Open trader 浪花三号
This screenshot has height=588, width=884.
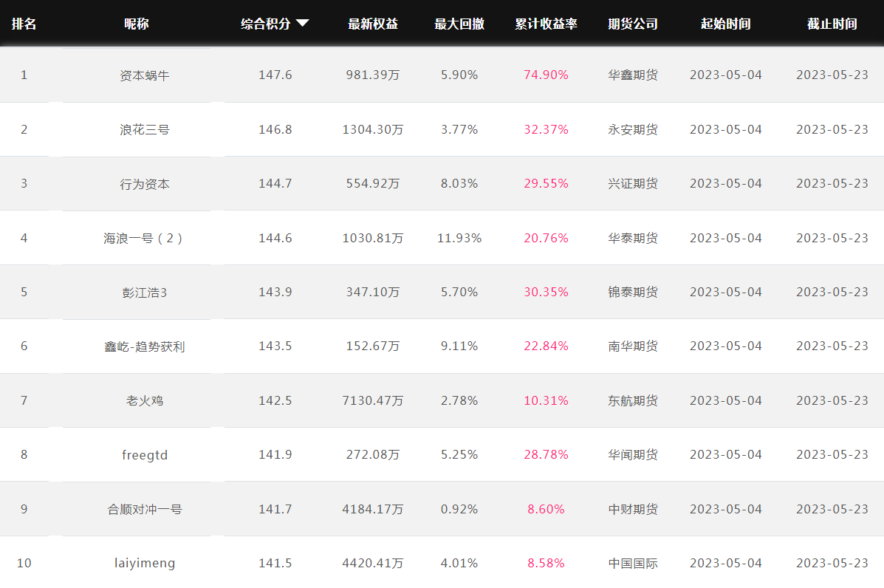tap(144, 130)
